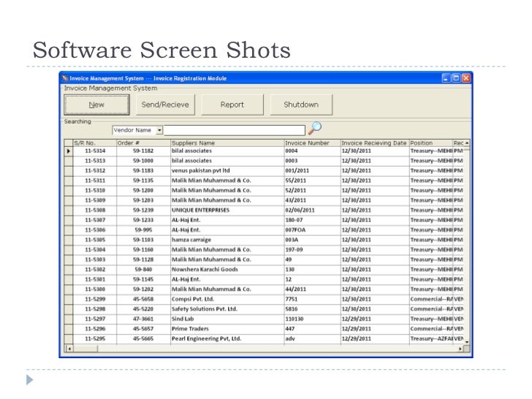This screenshot has height=399, width=532.
Task: Select invoice number 02/06/2011
Action: coord(312,210)
